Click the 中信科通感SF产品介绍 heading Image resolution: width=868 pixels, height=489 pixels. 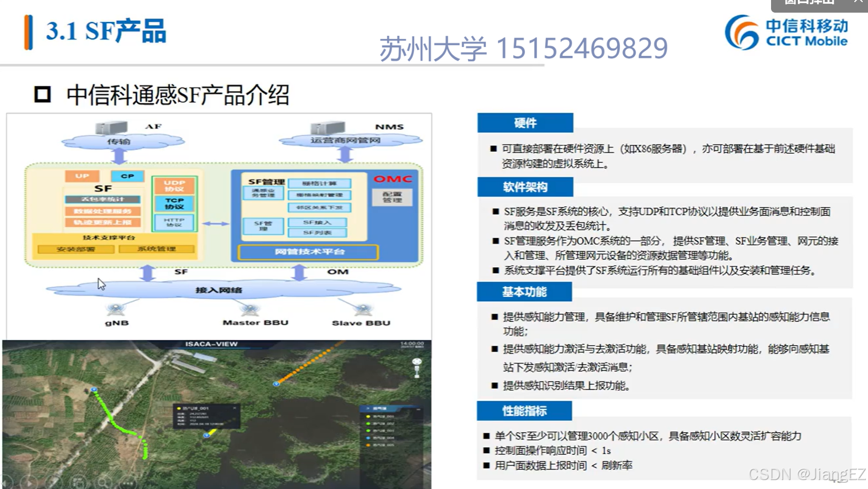click(x=178, y=95)
